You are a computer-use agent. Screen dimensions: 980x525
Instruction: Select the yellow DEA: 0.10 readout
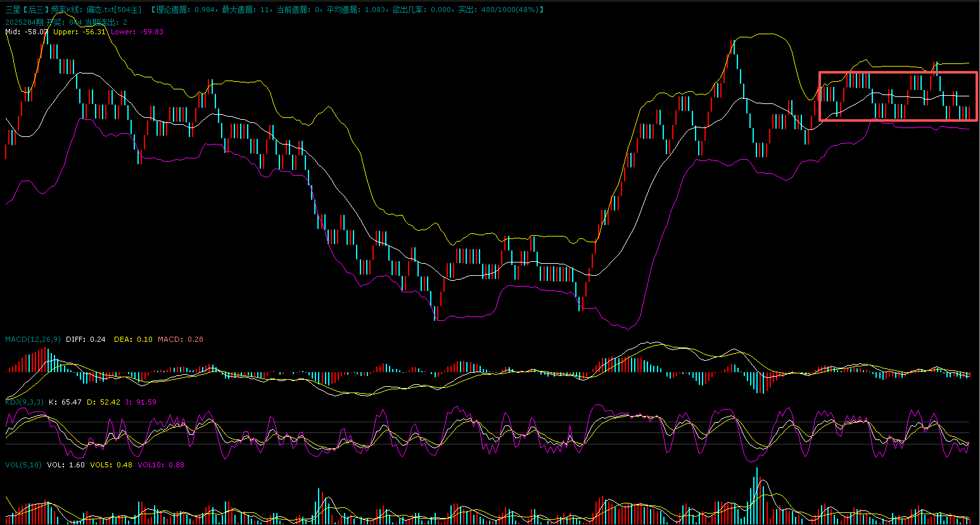[133, 339]
